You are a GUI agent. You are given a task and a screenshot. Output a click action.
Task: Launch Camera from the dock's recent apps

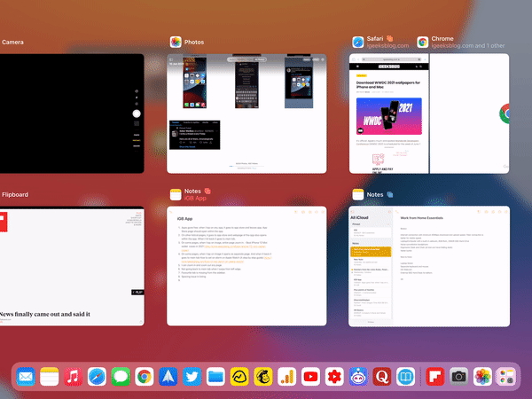point(458,377)
